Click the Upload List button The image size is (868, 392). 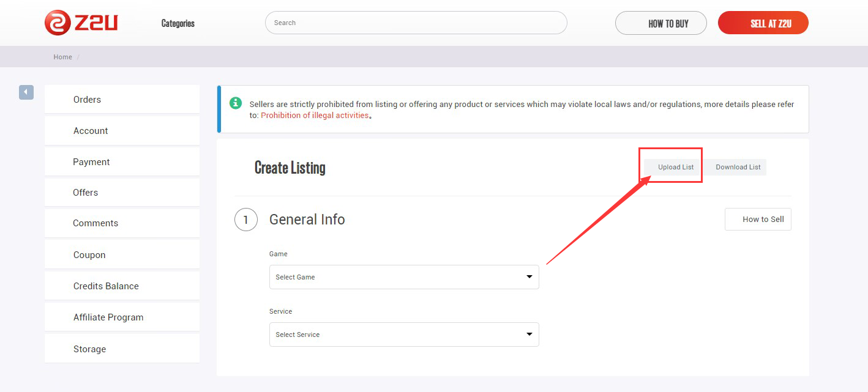(x=676, y=167)
